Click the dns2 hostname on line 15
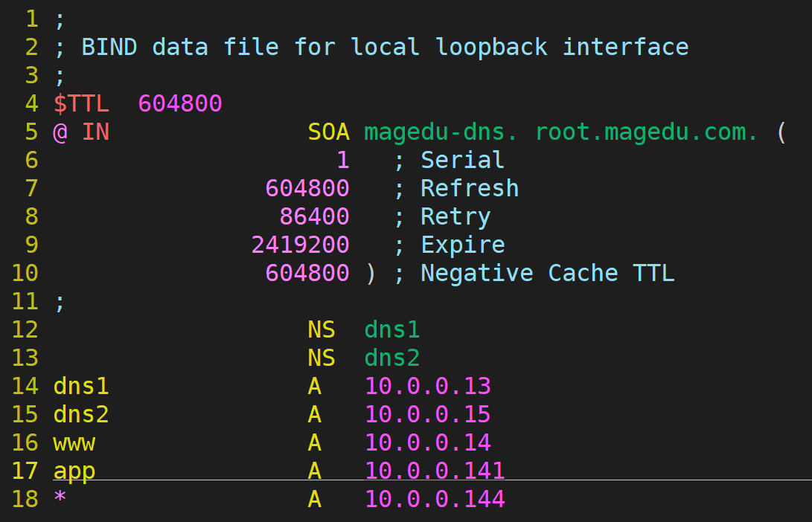Screen dimensions: 812x522 pyautogui.click(x=81, y=414)
